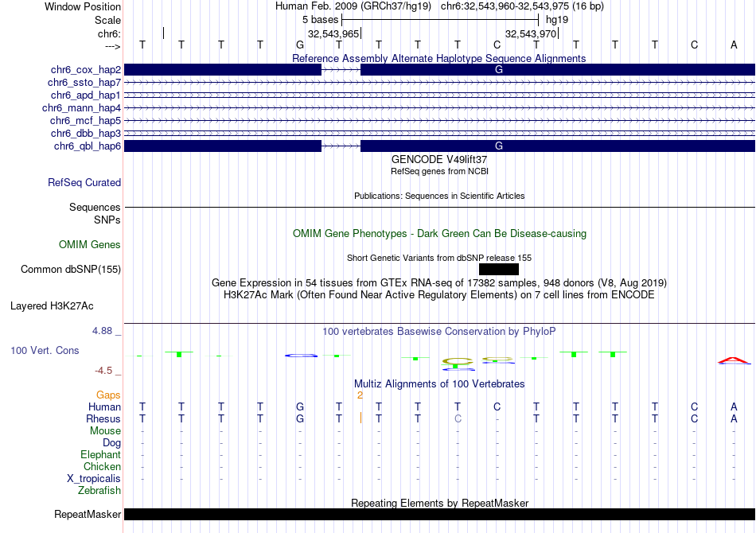The width and height of the screenshot is (756, 533).
Task: Click the first dark block of chr6_qbl_hap6
Action: pyautogui.click(x=223, y=146)
